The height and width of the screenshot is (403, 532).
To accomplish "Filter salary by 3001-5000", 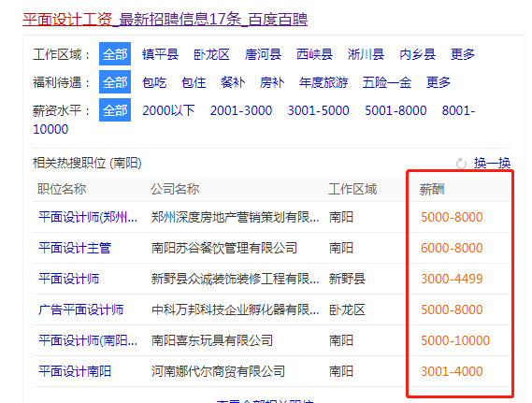I will 318,110.
